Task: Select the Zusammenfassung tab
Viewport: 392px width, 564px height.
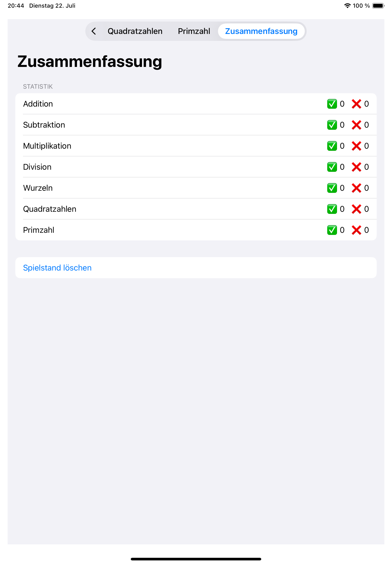Action: [261, 31]
